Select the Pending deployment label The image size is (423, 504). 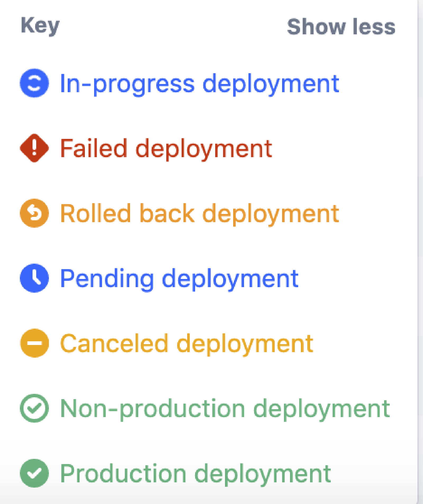pyautogui.click(x=179, y=278)
